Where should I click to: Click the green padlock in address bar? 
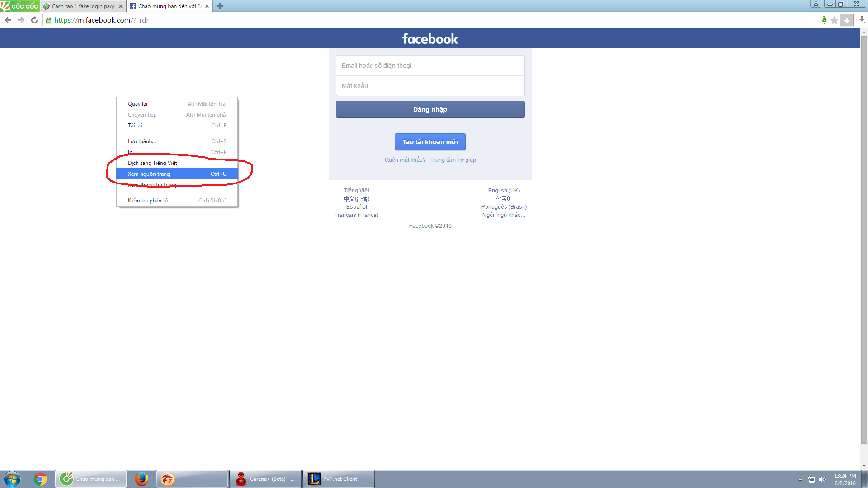pyautogui.click(x=49, y=20)
